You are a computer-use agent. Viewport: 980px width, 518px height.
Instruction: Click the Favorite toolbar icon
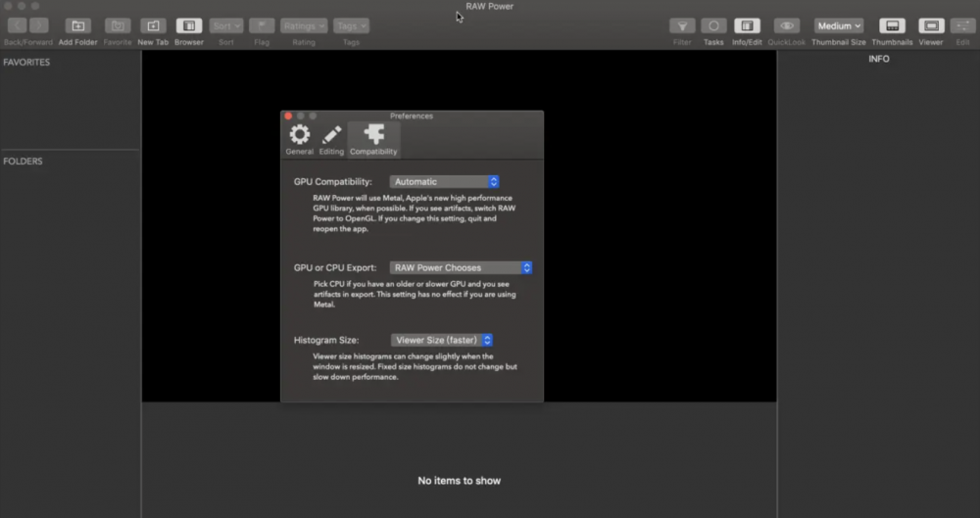click(x=118, y=25)
